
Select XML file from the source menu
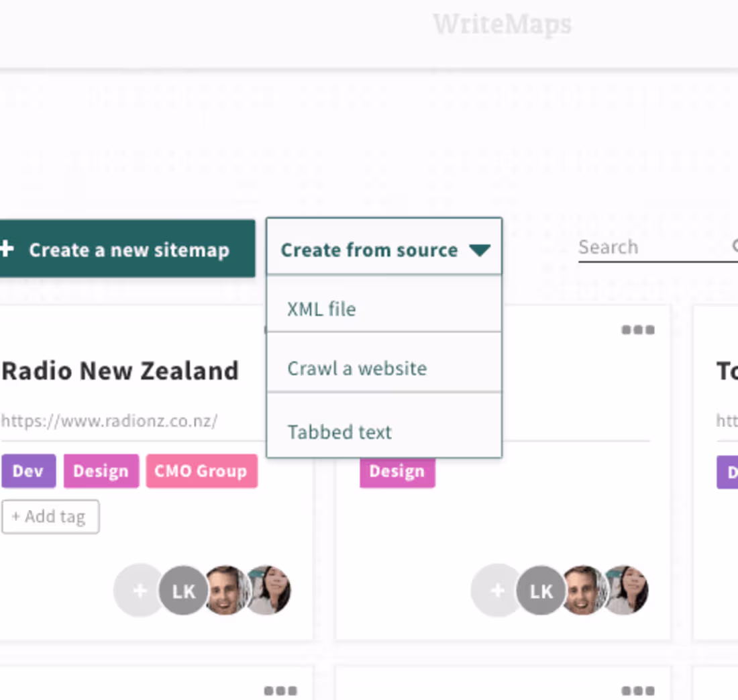[321, 309]
